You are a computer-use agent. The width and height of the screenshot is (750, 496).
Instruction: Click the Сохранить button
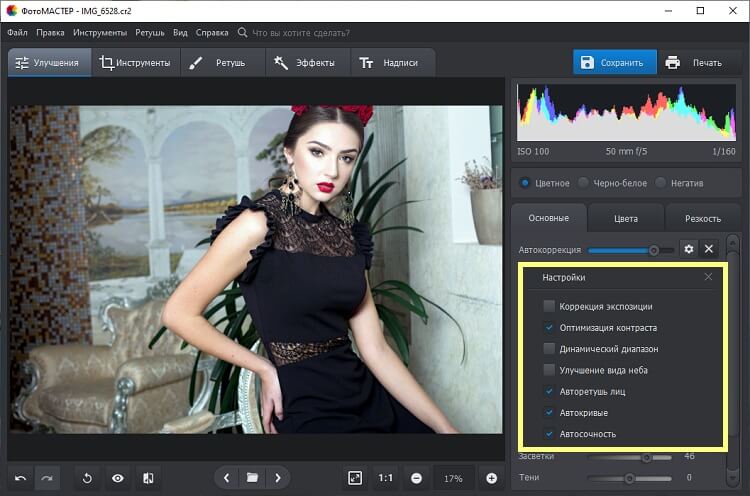click(x=615, y=63)
